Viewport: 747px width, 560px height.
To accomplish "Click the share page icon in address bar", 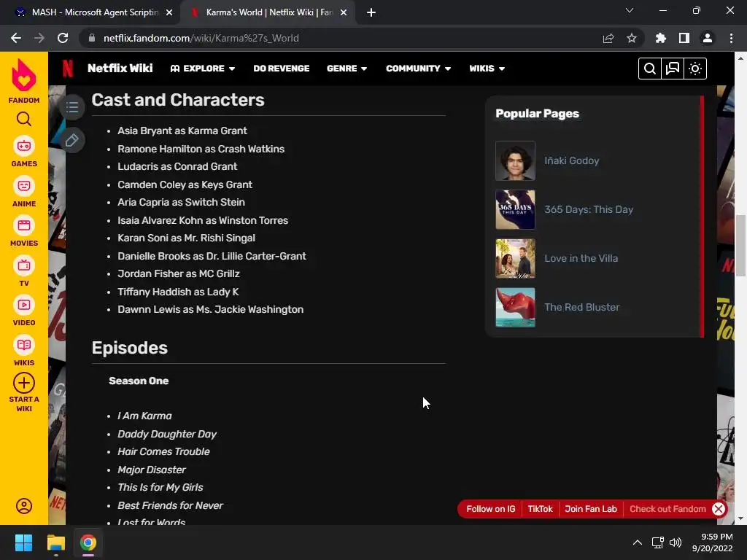I will pos(608,38).
